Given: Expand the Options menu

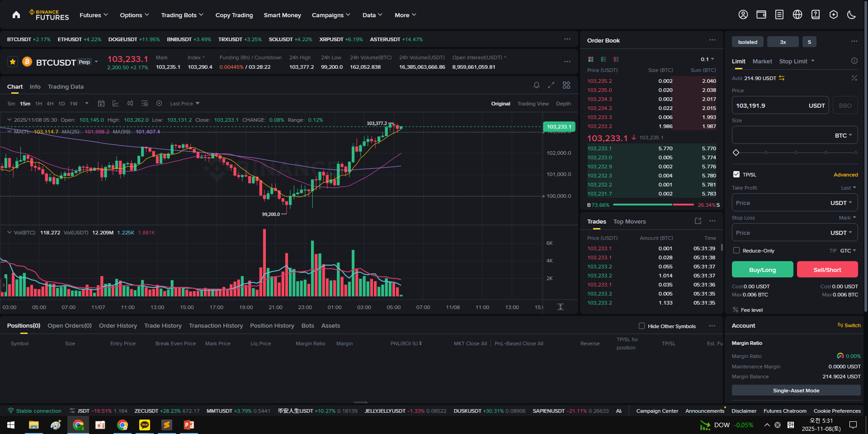Looking at the screenshot, I should 134,15.
